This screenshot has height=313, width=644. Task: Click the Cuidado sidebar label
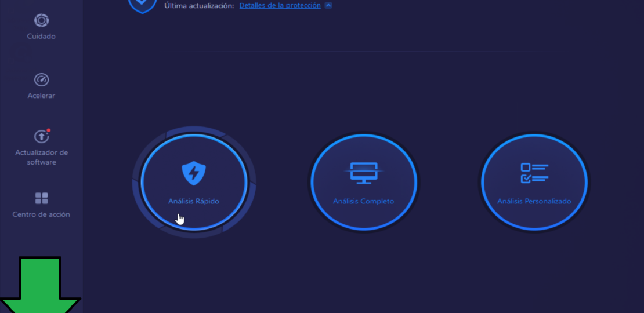41,36
